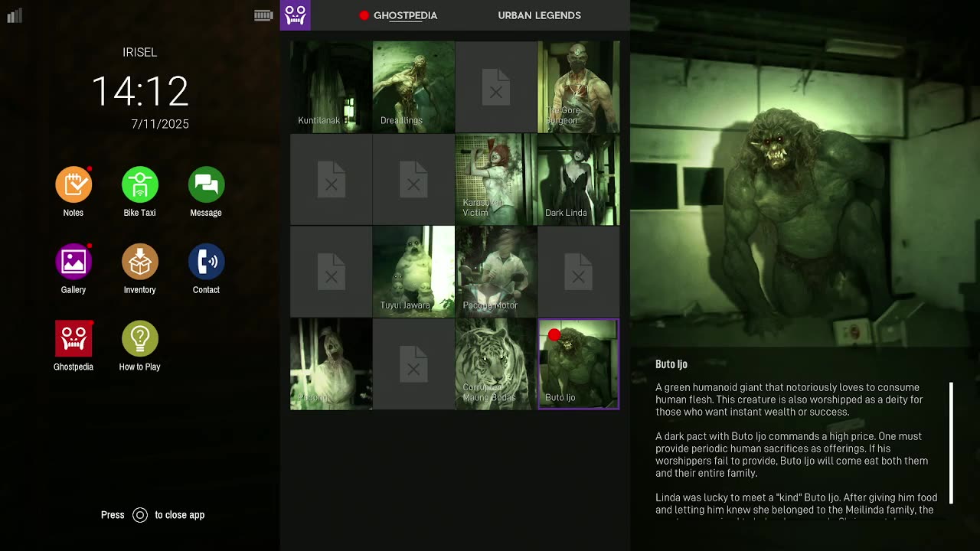
Task: Select the Dreadlings entry
Action: point(413,86)
